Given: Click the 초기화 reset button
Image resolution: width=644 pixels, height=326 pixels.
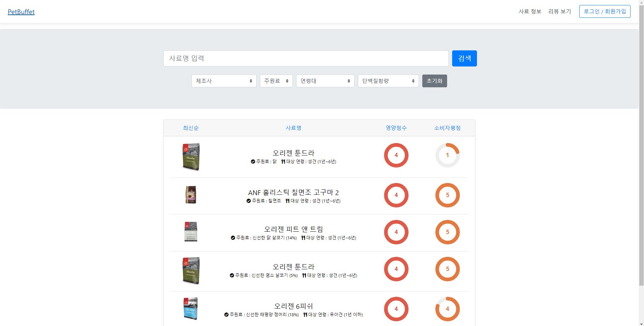Looking at the screenshot, I should pos(435,81).
